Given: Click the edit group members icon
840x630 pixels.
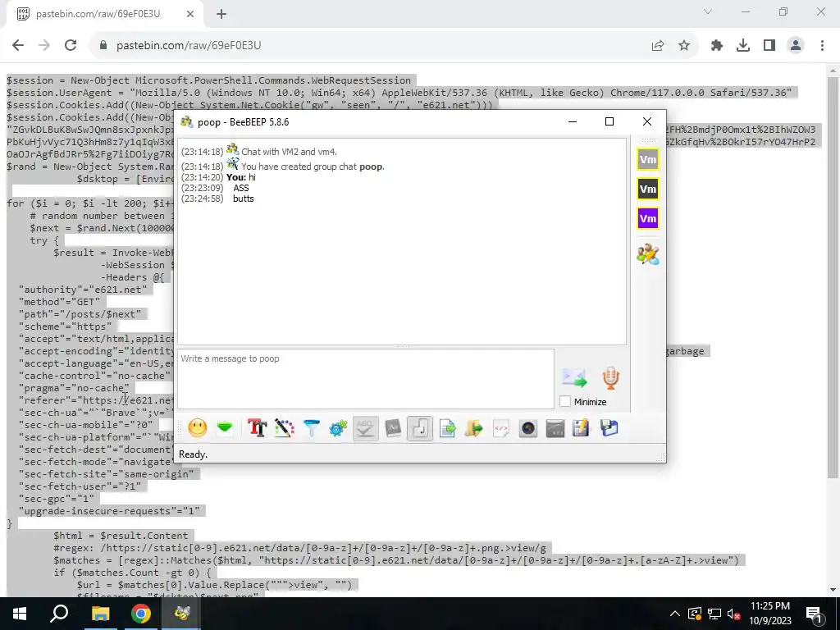Looking at the screenshot, I should (648, 254).
